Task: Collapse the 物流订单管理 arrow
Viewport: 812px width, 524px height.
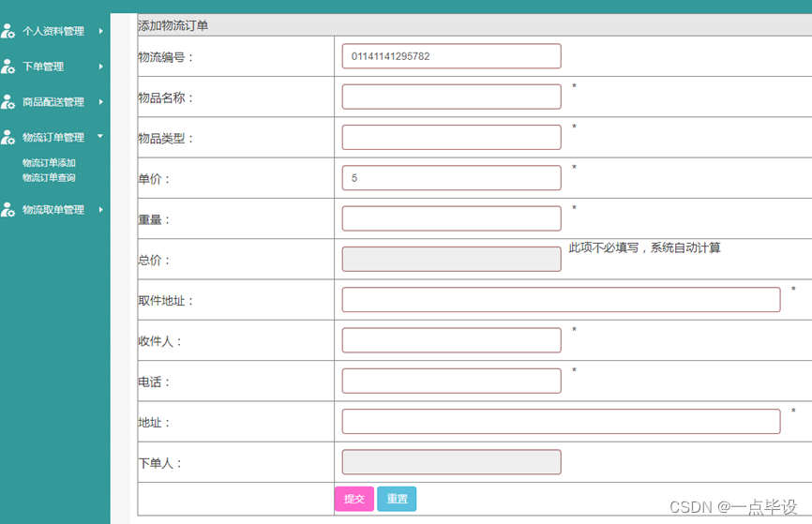Action: 100,136
